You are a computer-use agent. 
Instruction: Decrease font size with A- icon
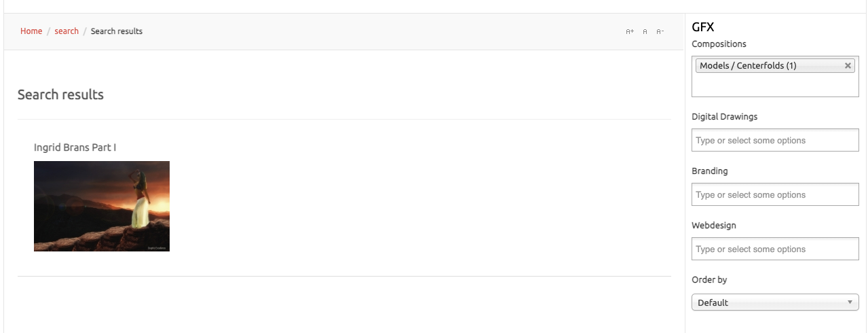coord(660,32)
